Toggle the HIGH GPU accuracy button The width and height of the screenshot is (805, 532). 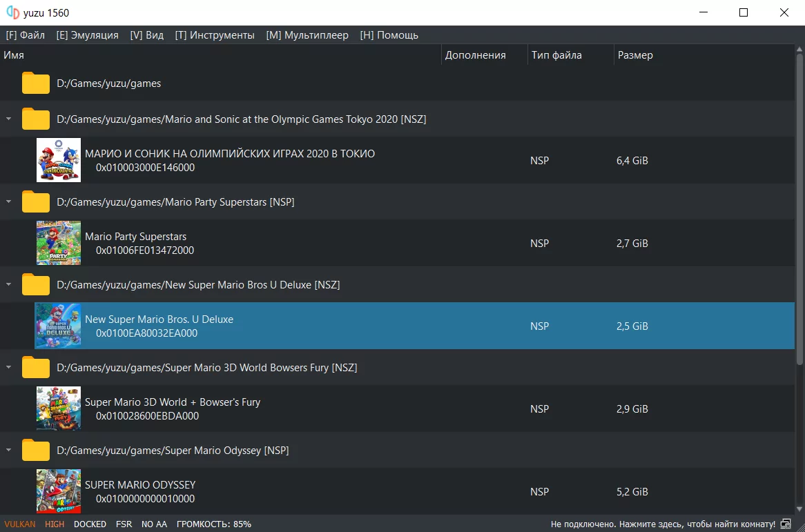click(55, 524)
